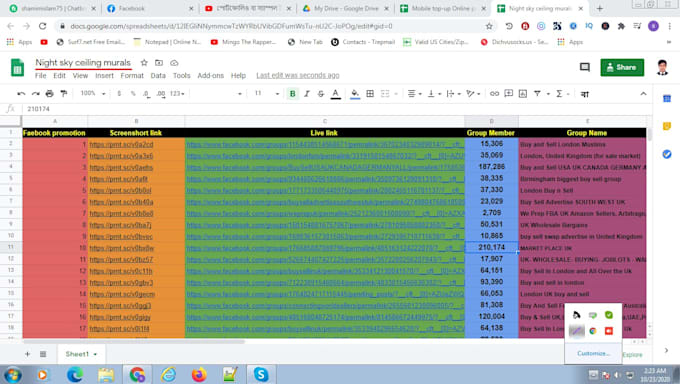Viewport: 680px width, 384px height.
Task: Open the View menu
Action: click(80, 75)
